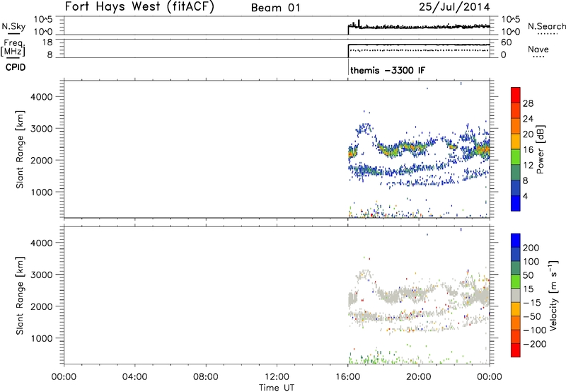Click the 'Nave' legend label
The height and width of the screenshot is (392, 566).
[x=538, y=49]
